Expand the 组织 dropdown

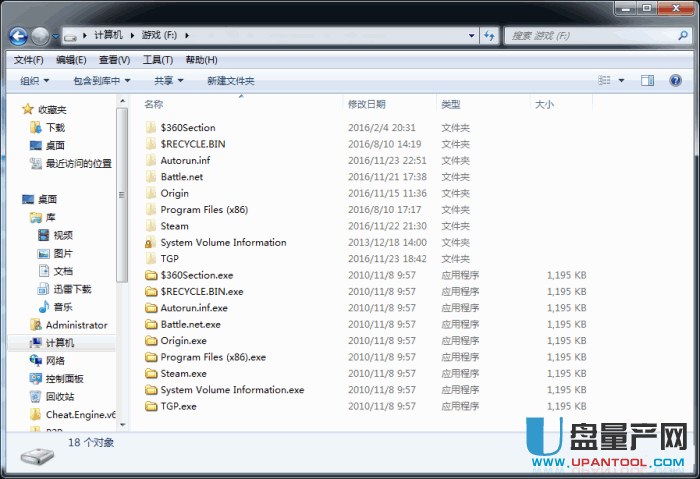pyautogui.click(x=34, y=81)
